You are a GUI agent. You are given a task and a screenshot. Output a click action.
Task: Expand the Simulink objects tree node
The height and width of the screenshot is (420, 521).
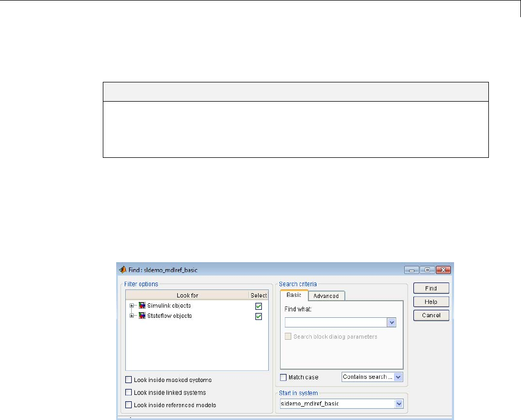[x=132, y=306]
